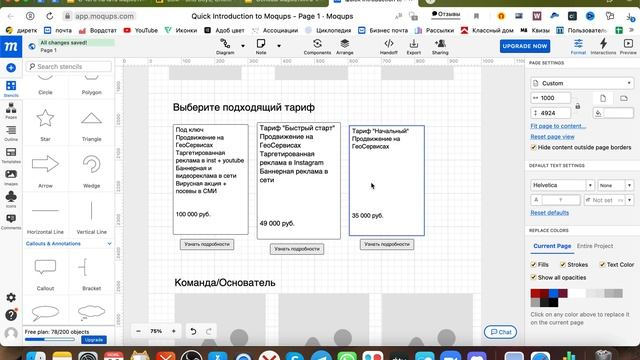Open the Format panel tab
Image resolution: width=640 pixels, height=360 pixels.
point(578,47)
